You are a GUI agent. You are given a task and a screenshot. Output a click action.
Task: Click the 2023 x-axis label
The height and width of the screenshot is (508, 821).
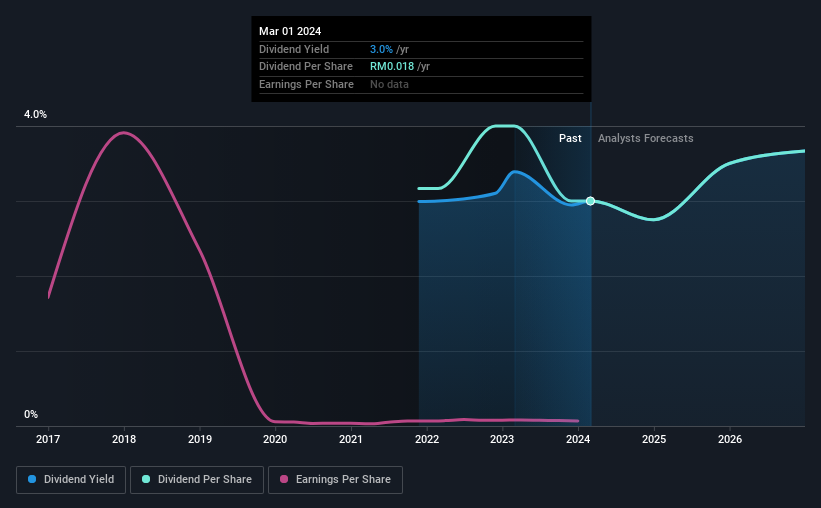point(502,439)
